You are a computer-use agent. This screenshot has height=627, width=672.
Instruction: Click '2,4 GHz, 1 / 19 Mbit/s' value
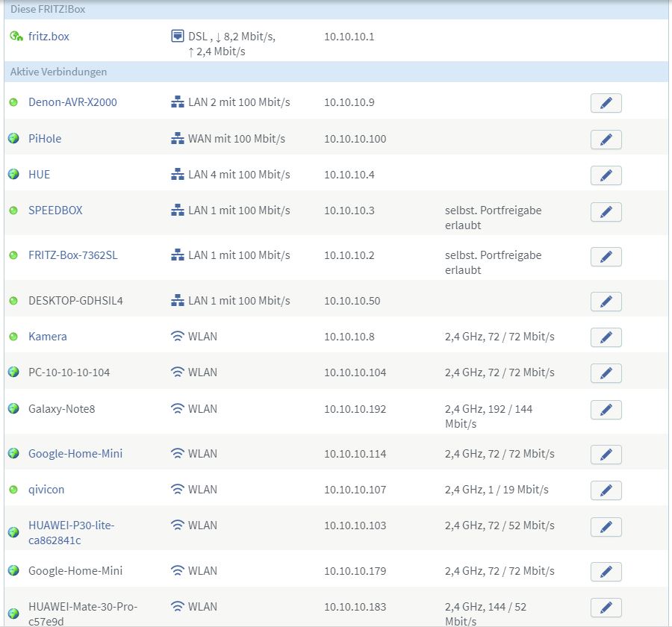(x=497, y=490)
